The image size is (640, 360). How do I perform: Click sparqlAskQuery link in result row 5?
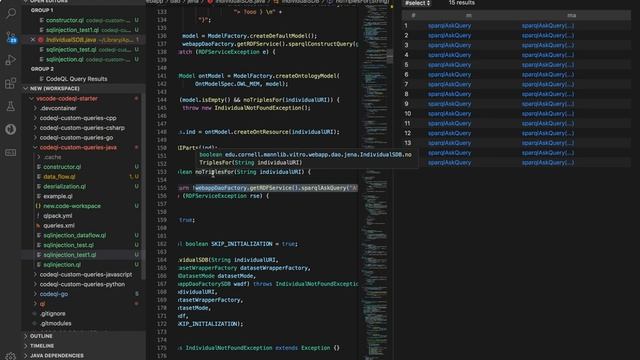point(449,65)
